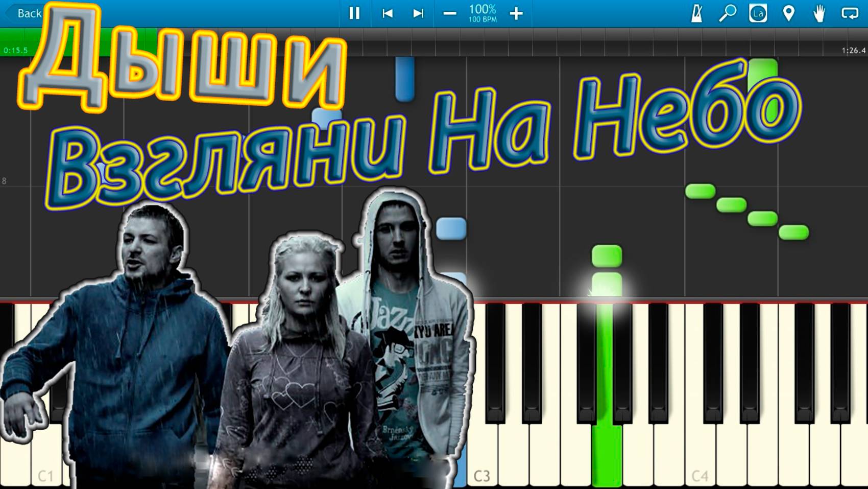Skip back to the song beginning
Image resolution: width=868 pixels, height=489 pixels.
click(x=388, y=14)
